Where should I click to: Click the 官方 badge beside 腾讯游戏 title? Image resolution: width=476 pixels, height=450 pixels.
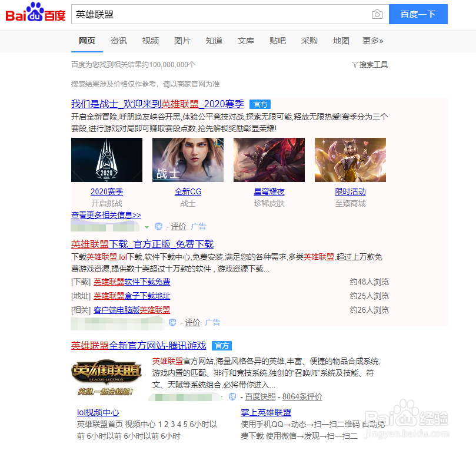(x=222, y=346)
